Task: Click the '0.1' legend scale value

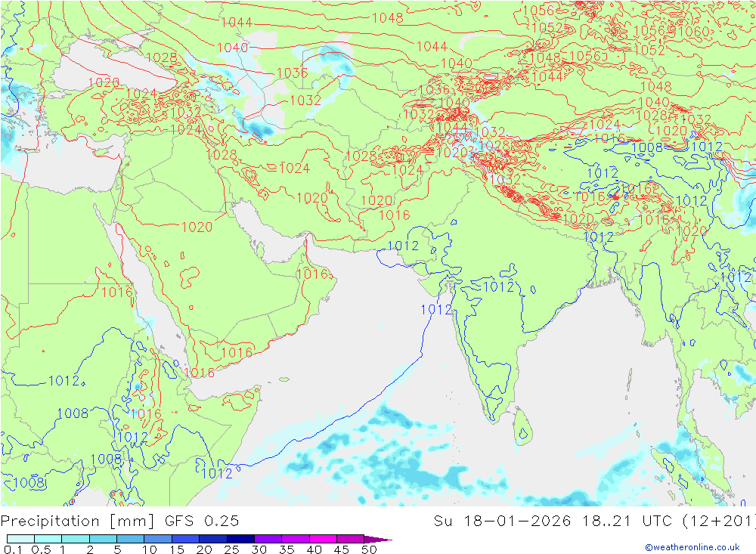Action: click(x=13, y=549)
